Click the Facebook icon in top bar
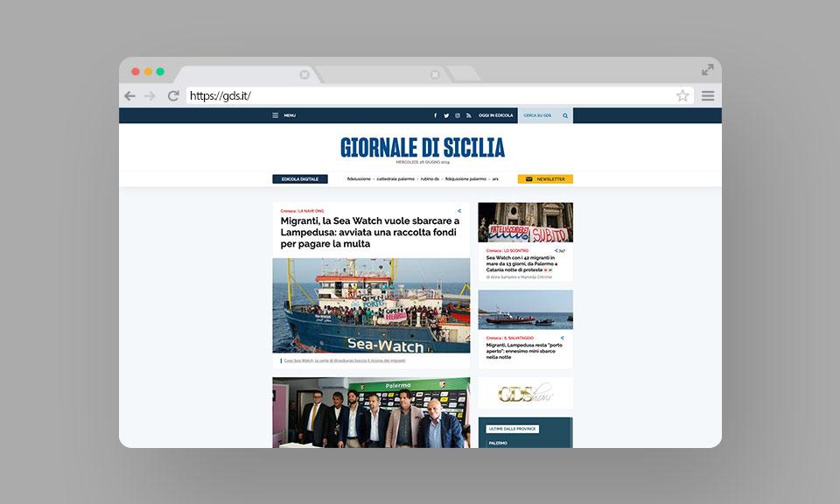The image size is (840, 504). pos(435,115)
